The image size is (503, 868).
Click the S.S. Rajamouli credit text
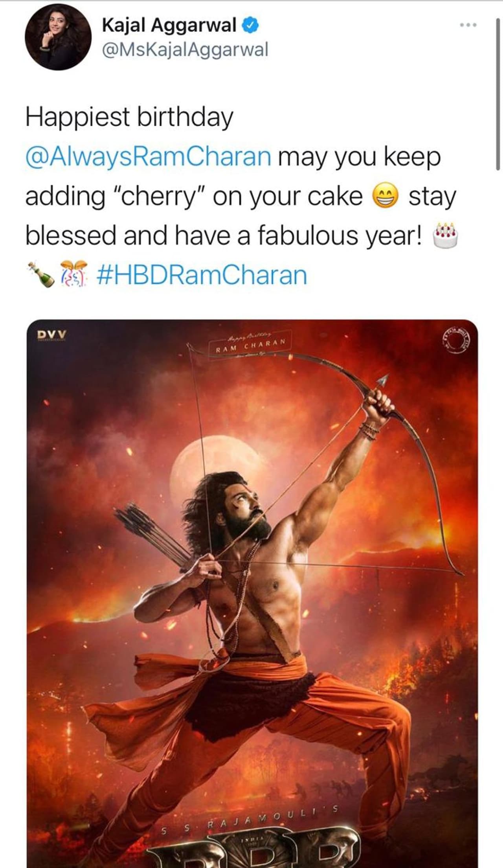(x=250, y=825)
